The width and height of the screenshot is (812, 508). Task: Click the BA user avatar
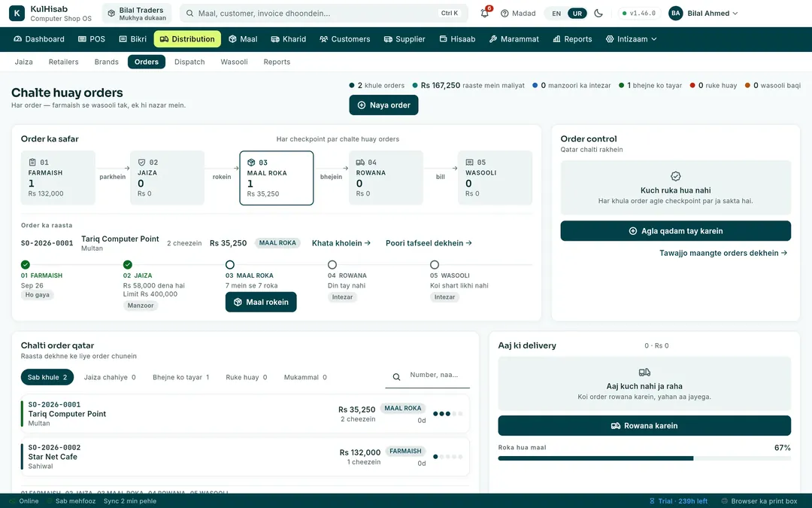point(675,14)
